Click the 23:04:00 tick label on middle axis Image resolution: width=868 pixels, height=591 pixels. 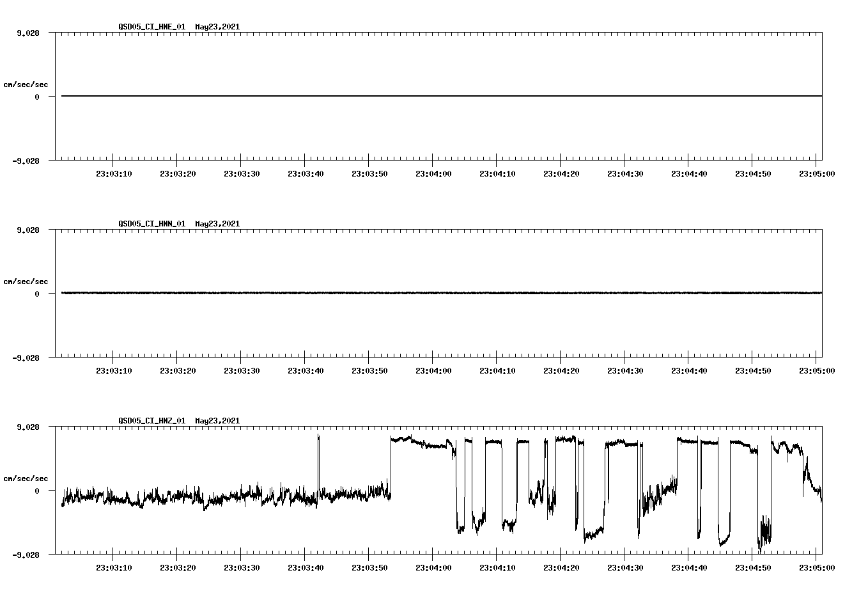(432, 369)
